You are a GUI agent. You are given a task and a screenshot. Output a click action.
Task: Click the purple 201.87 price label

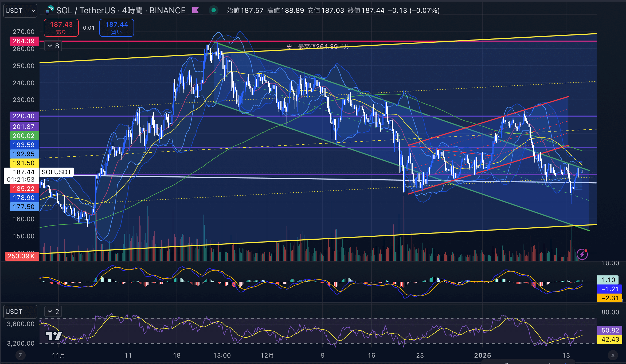[24, 127]
